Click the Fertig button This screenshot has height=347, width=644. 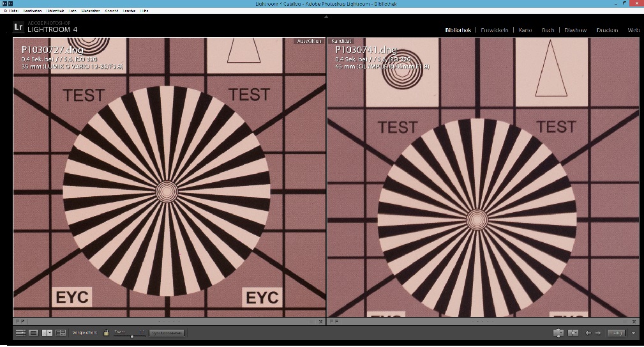tap(617, 332)
